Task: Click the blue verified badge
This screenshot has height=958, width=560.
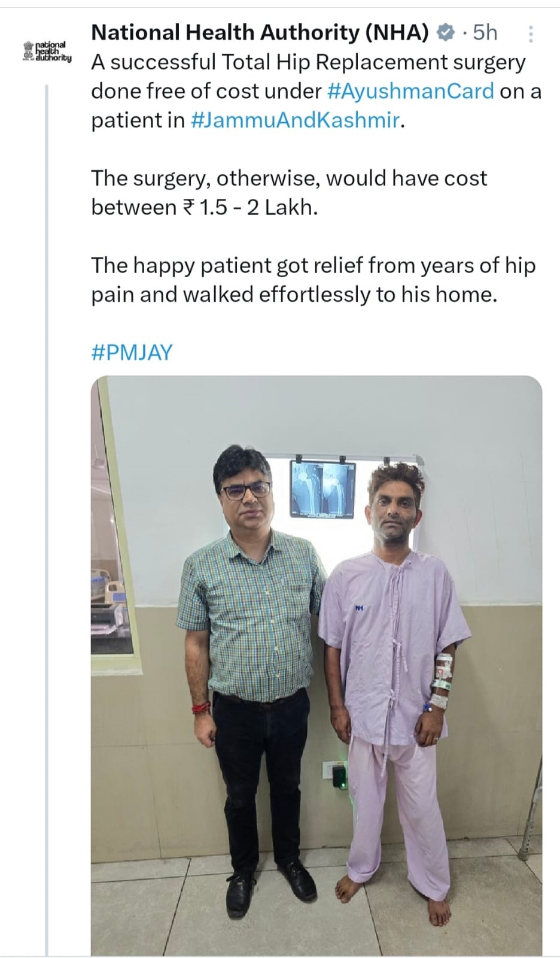Action: 446,33
